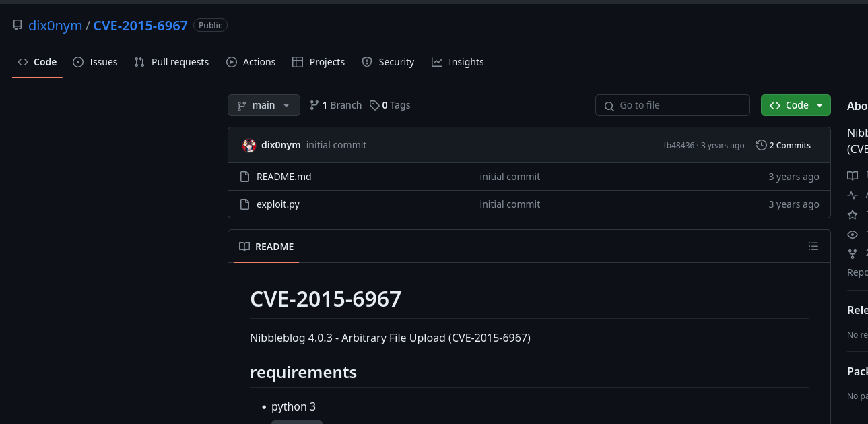
Task: Click the eye watchers icon in sidebar
Action: pos(853,235)
